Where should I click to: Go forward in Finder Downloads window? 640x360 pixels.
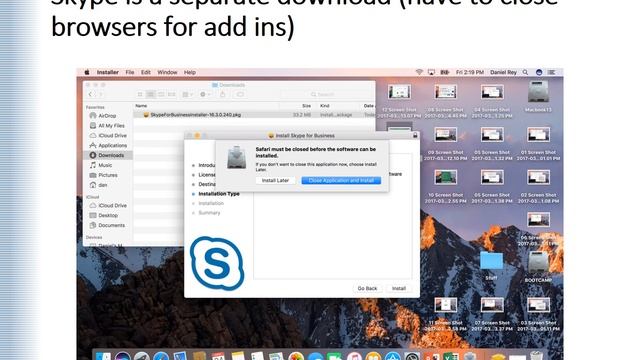coord(100,94)
